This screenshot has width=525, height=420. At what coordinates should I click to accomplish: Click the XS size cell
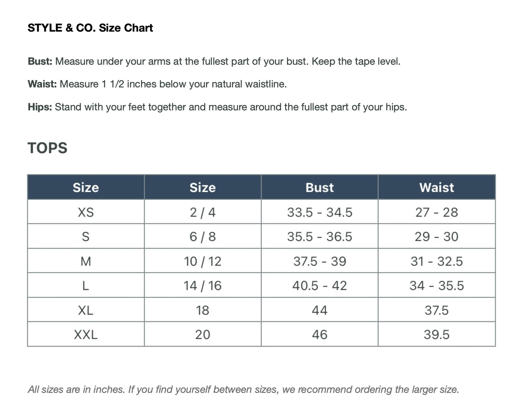tap(86, 212)
